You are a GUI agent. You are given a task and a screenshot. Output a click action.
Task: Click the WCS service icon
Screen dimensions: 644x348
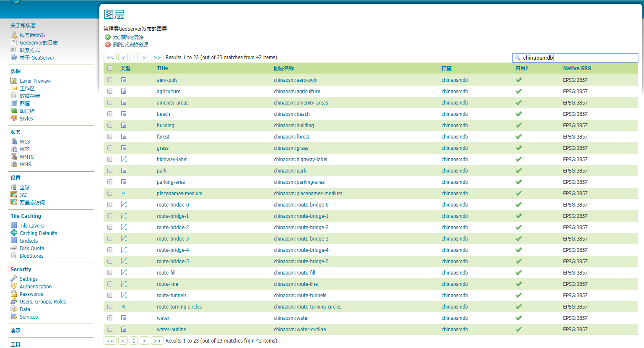click(14, 141)
